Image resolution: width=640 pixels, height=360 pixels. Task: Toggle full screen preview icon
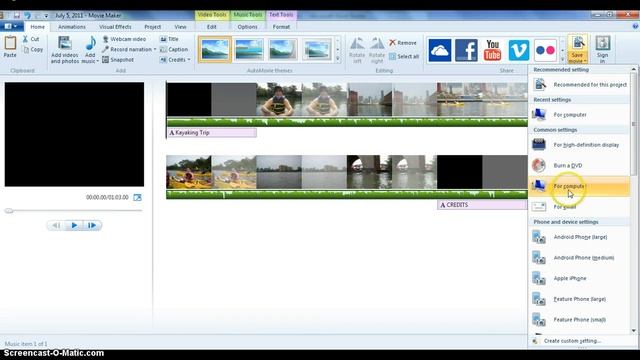(137, 197)
